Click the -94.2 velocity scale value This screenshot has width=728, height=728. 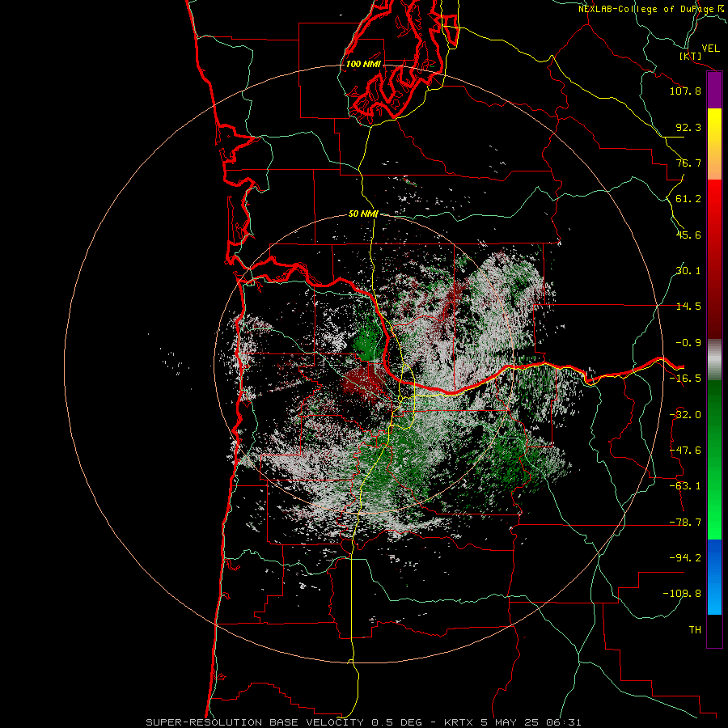[685, 557]
